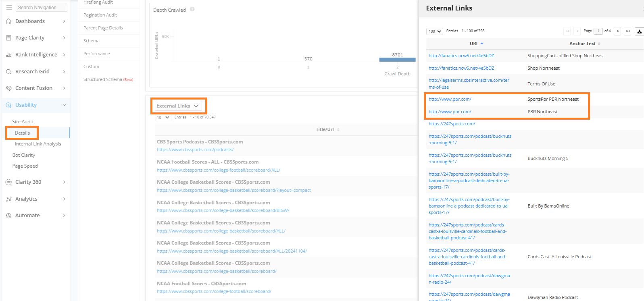The width and height of the screenshot is (644, 301).
Task: Open the External Links dropdown
Action: coord(177,106)
